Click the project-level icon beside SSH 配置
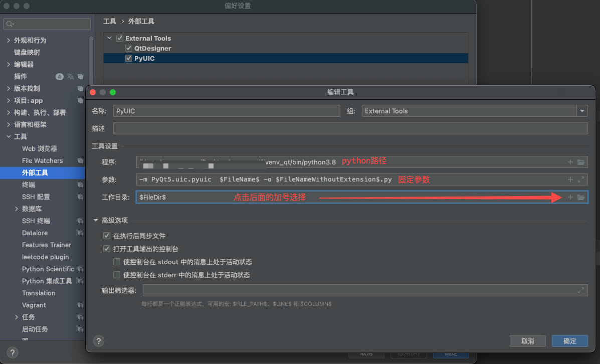 click(80, 197)
